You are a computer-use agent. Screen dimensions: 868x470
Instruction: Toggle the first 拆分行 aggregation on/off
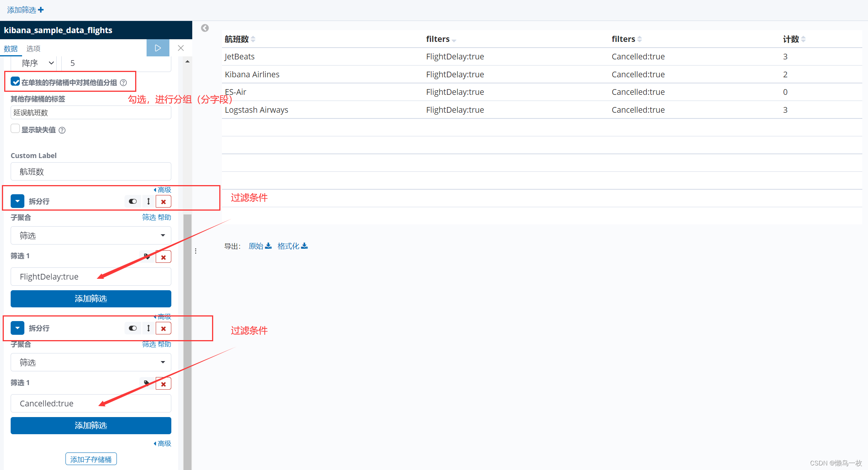click(x=132, y=201)
